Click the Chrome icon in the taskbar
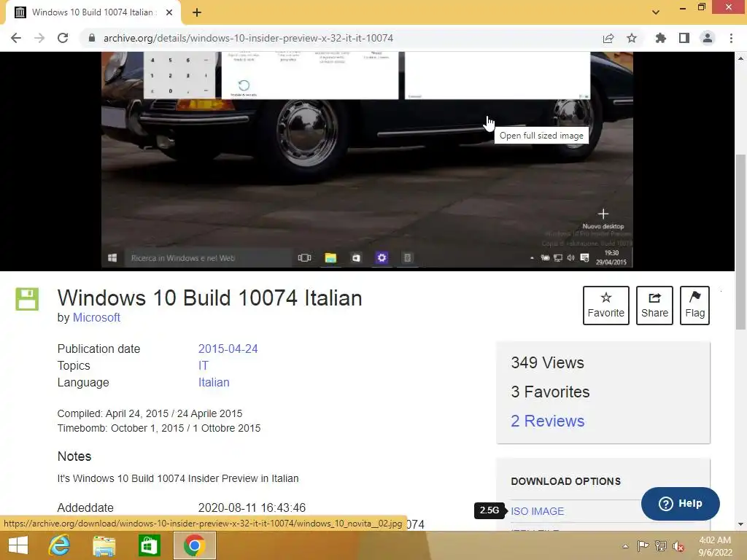 (194, 545)
